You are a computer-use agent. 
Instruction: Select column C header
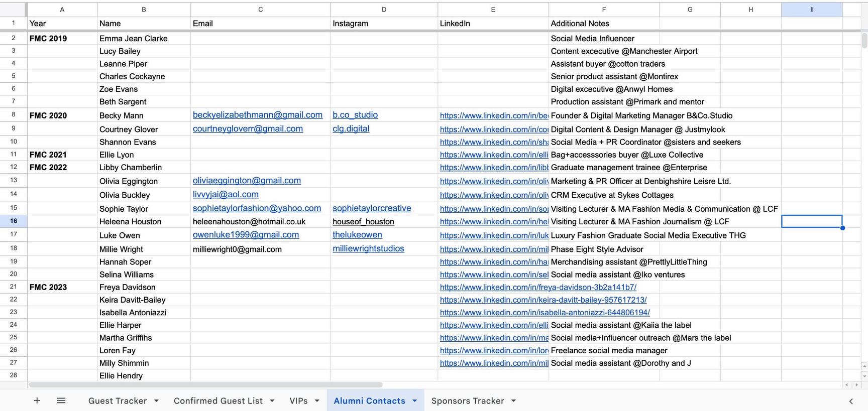pos(260,10)
